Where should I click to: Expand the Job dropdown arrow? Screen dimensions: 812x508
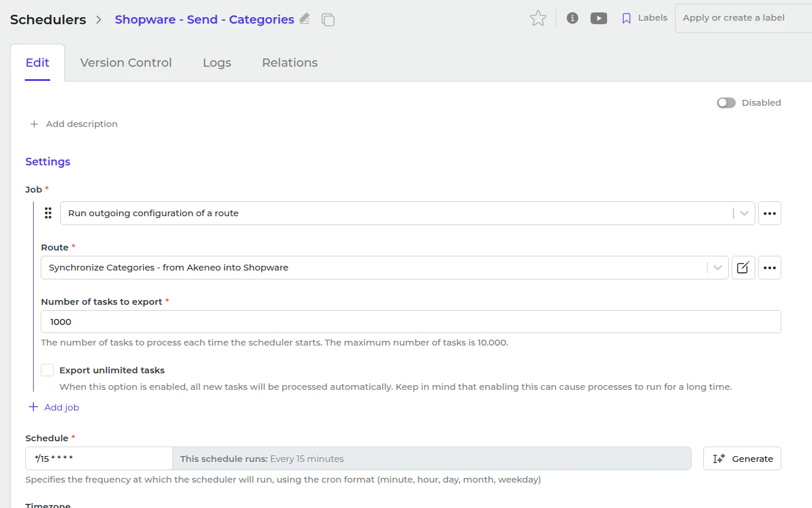(744, 213)
